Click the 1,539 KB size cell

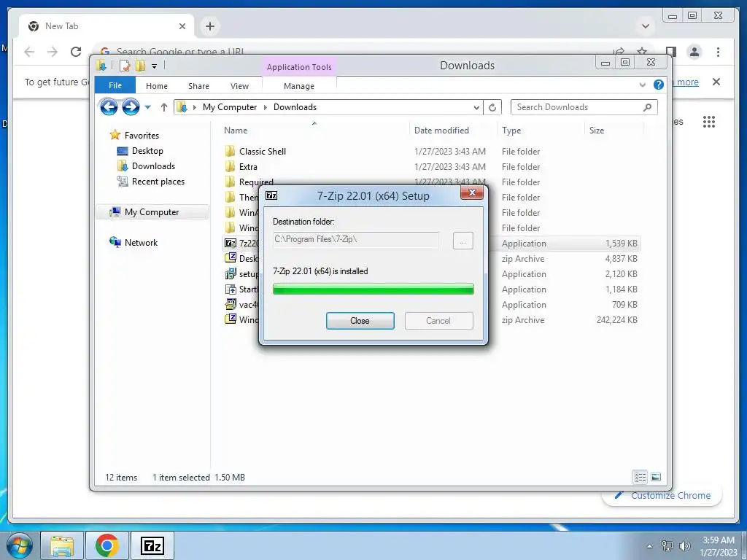point(621,244)
